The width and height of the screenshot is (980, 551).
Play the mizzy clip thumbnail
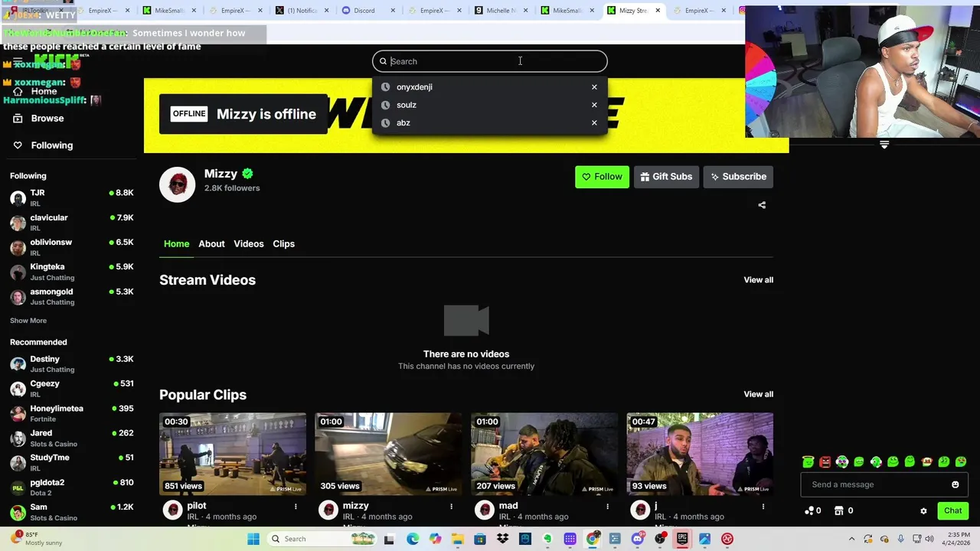pyautogui.click(x=388, y=454)
